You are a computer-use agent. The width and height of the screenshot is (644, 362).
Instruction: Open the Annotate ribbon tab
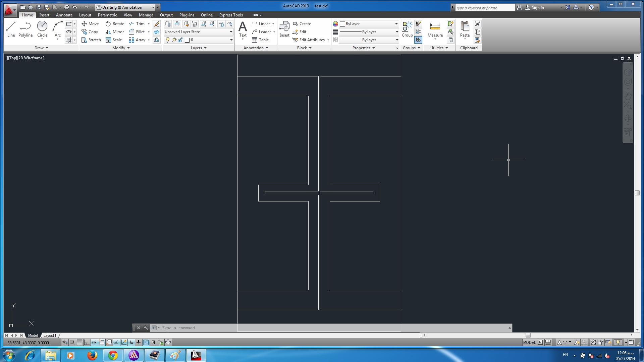(x=64, y=15)
